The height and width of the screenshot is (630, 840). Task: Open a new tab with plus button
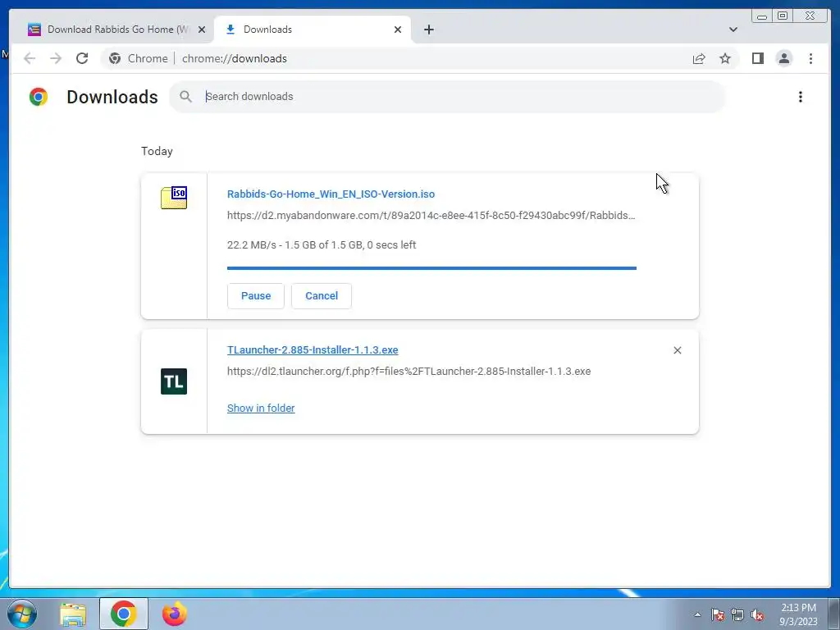(x=428, y=30)
